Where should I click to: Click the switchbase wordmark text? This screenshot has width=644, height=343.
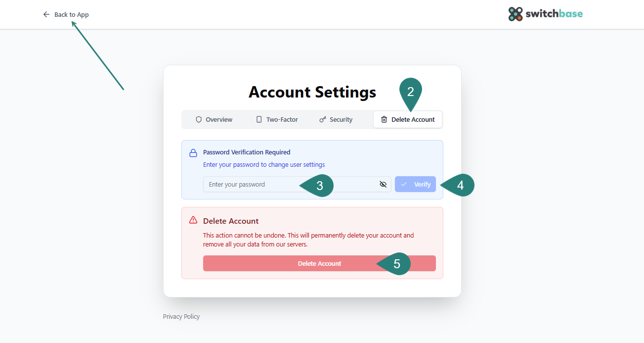554,14
